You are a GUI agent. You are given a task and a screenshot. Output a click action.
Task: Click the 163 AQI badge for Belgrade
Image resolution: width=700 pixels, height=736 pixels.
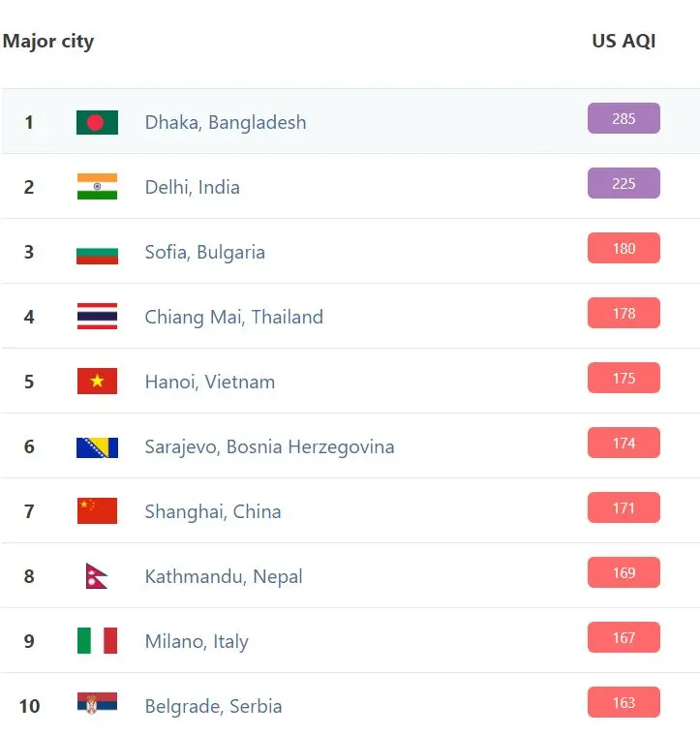[624, 702]
